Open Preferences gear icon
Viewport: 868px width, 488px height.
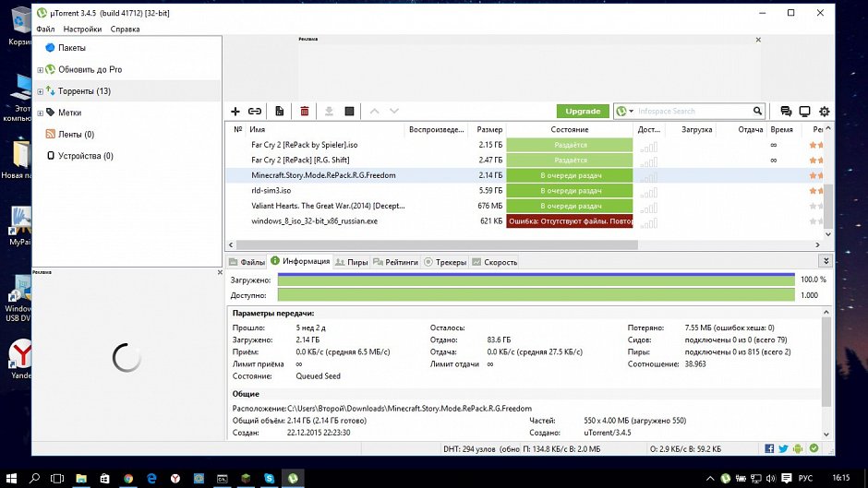825,112
